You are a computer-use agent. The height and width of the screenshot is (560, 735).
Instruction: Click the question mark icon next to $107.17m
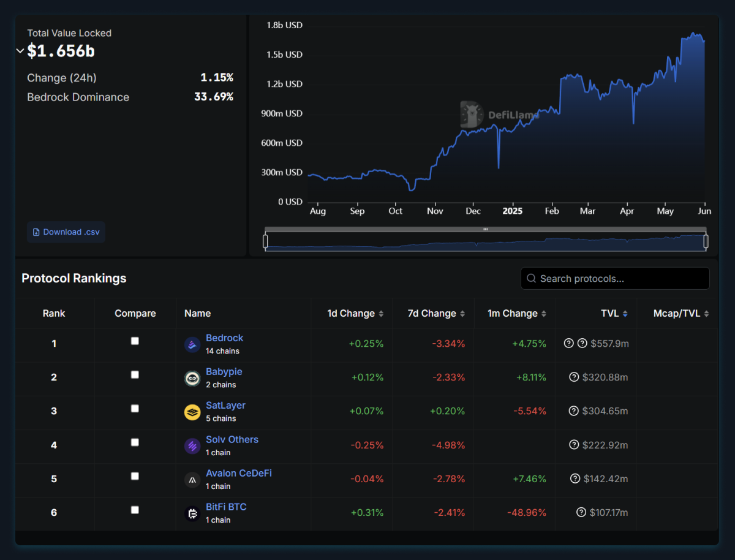(581, 512)
